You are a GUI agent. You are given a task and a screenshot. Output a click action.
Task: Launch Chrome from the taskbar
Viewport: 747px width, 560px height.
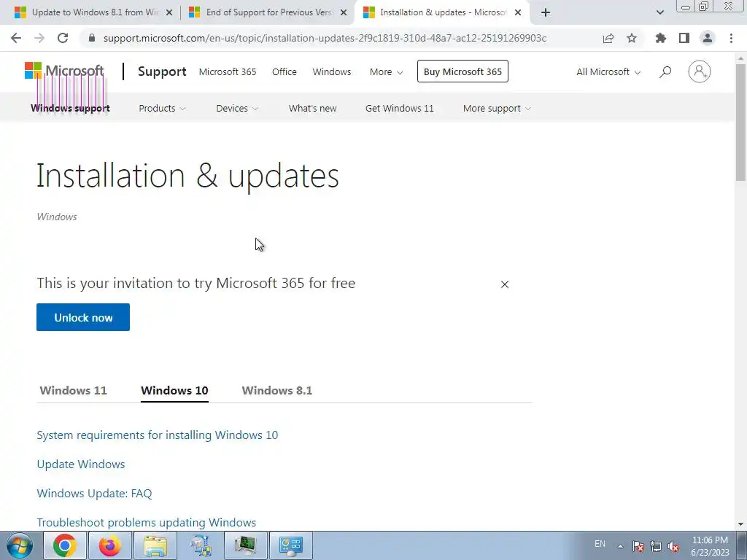(x=65, y=545)
